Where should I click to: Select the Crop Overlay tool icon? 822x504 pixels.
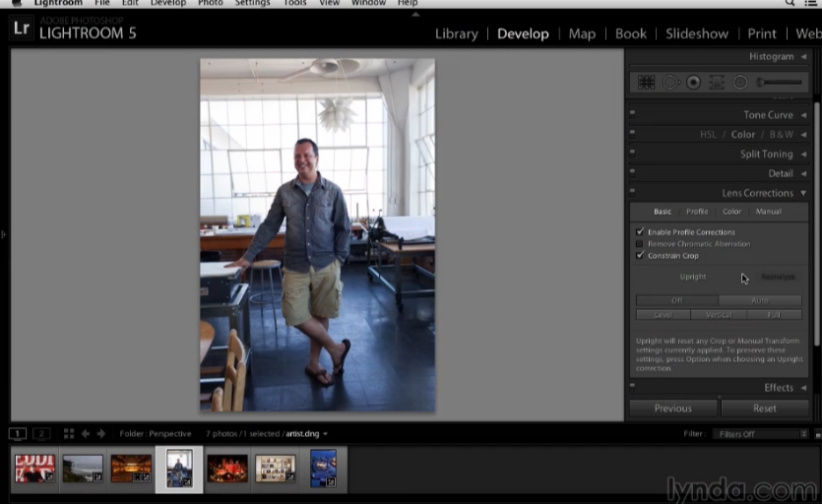[646, 83]
